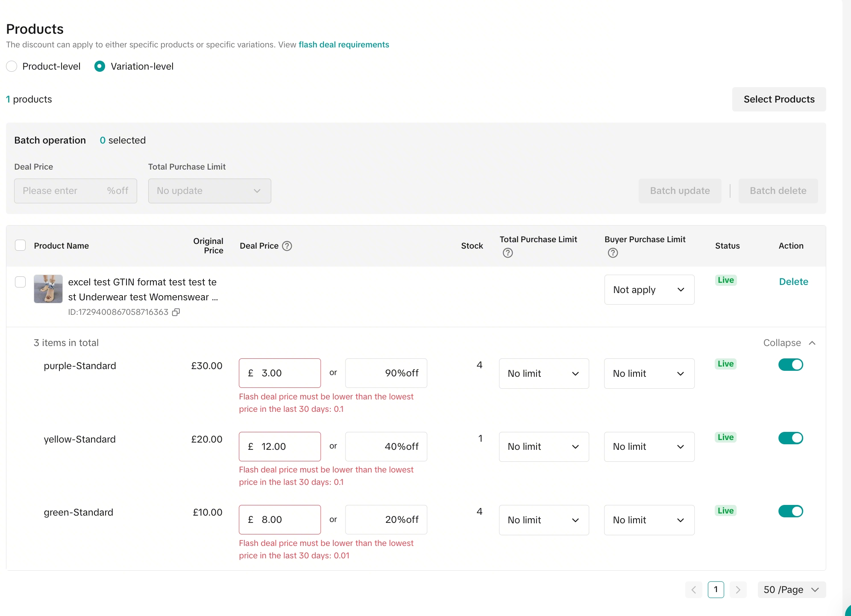Delete the excel test product

793,282
